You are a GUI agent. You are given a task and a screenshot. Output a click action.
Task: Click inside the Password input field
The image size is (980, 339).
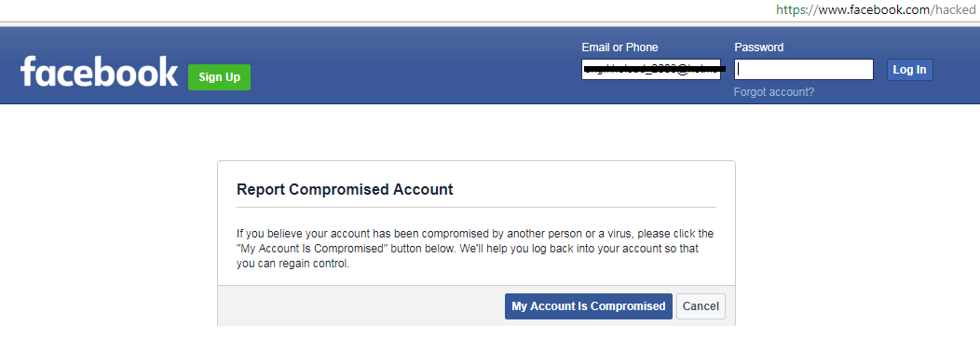pyautogui.click(x=804, y=69)
